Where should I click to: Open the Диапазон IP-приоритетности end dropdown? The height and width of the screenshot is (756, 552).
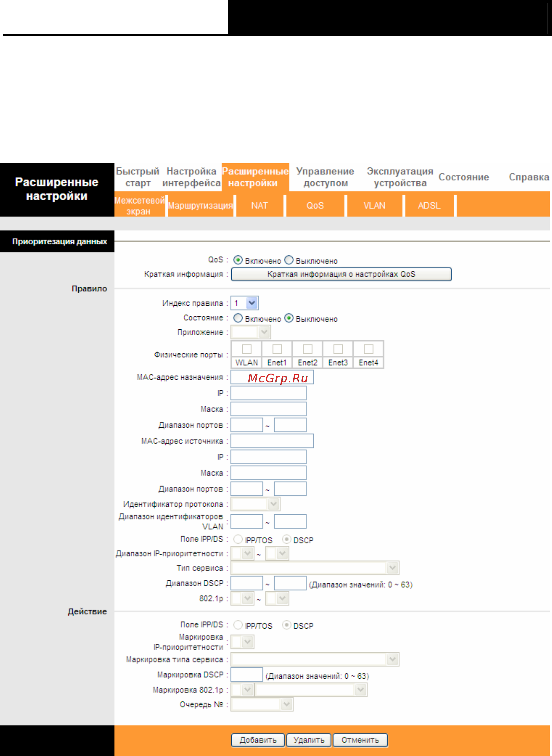pyautogui.click(x=277, y=553)
